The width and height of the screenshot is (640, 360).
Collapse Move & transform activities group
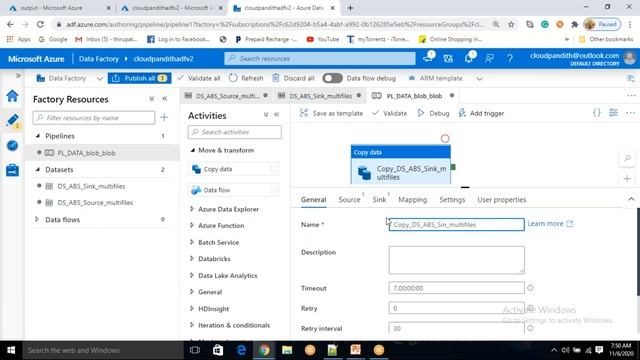[x=193, y=150]
